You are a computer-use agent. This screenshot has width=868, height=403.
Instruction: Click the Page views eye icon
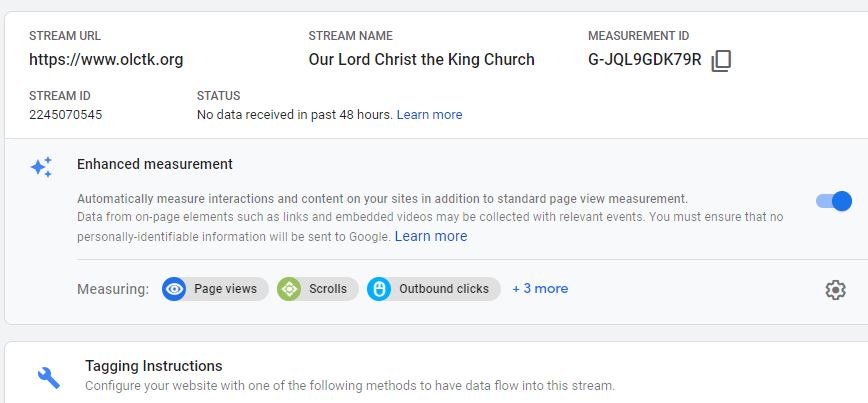(x=175, y=289)
